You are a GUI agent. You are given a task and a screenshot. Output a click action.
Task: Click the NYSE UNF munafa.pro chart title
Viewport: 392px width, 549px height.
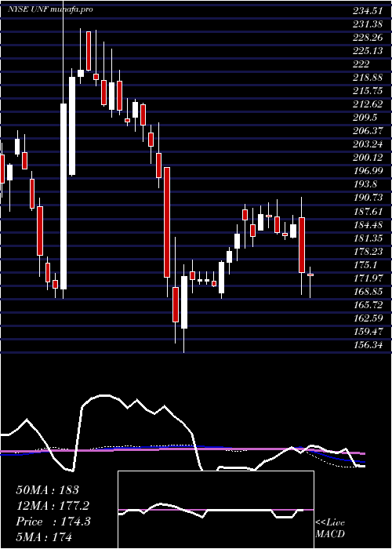(x=50, y=9)
